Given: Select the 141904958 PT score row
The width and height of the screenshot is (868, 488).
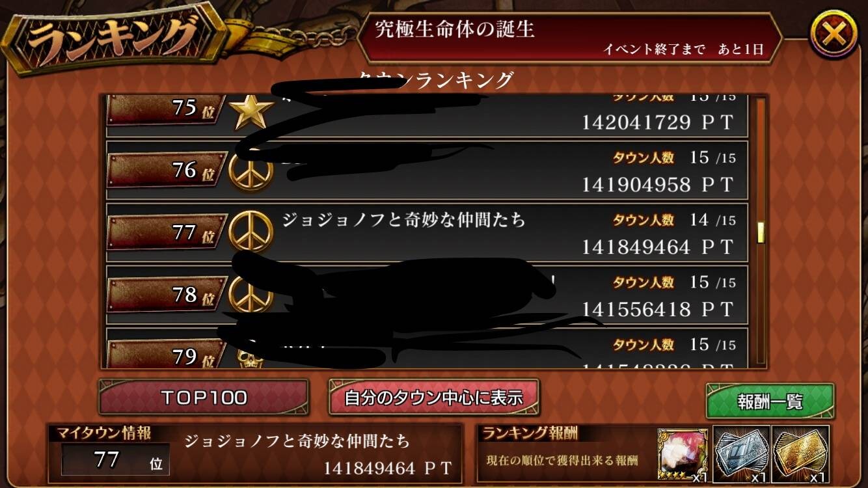Looking at the screenshot, I should (427, 170).
